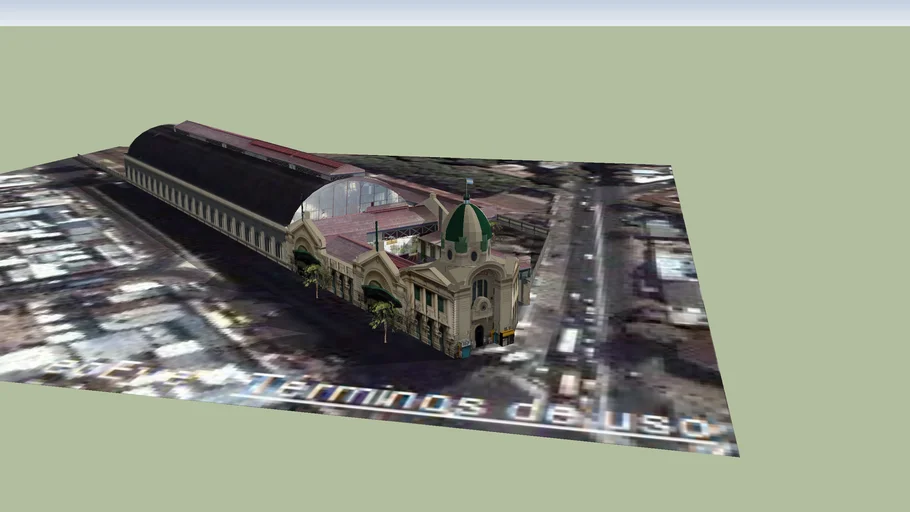Click the tall arched window under the dome
Screen dimensions: 910x512
[x=481, y=287]
